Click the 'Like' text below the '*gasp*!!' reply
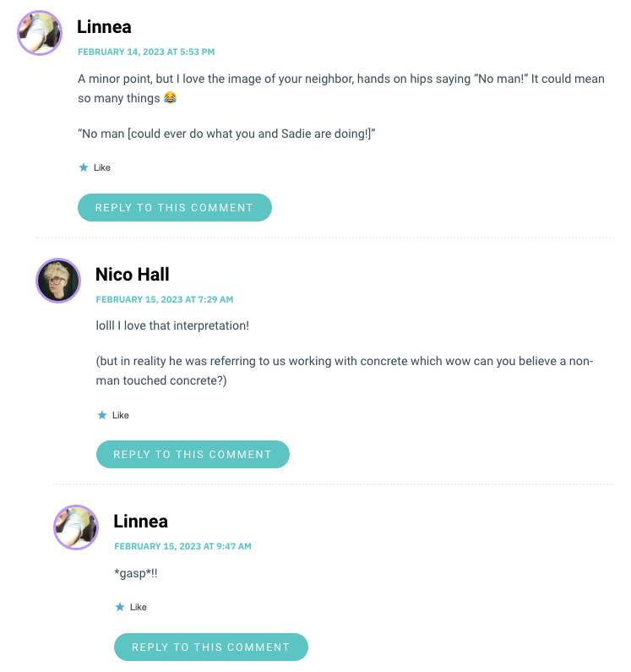The width and height of the screenshot is (631, 672). pos(139,607)
